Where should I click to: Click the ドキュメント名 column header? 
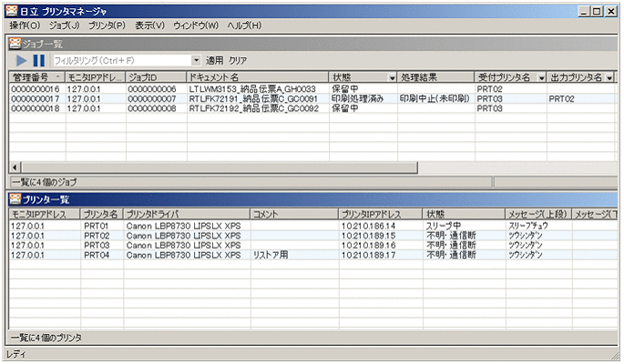257,77
